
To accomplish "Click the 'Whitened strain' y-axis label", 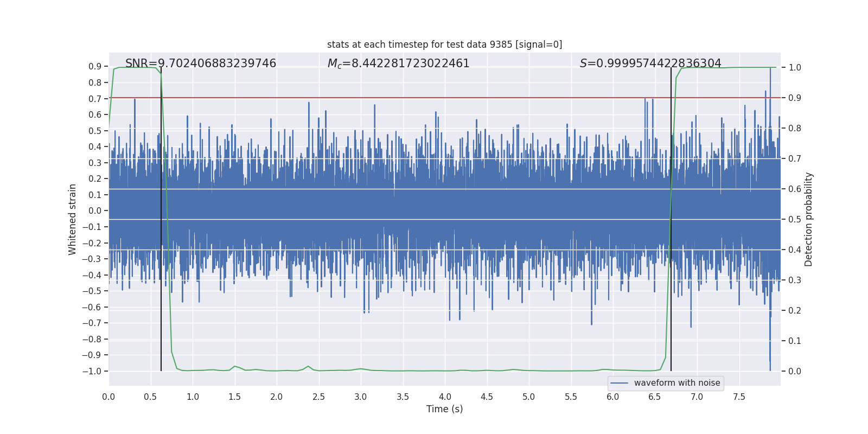I will 73,219.
